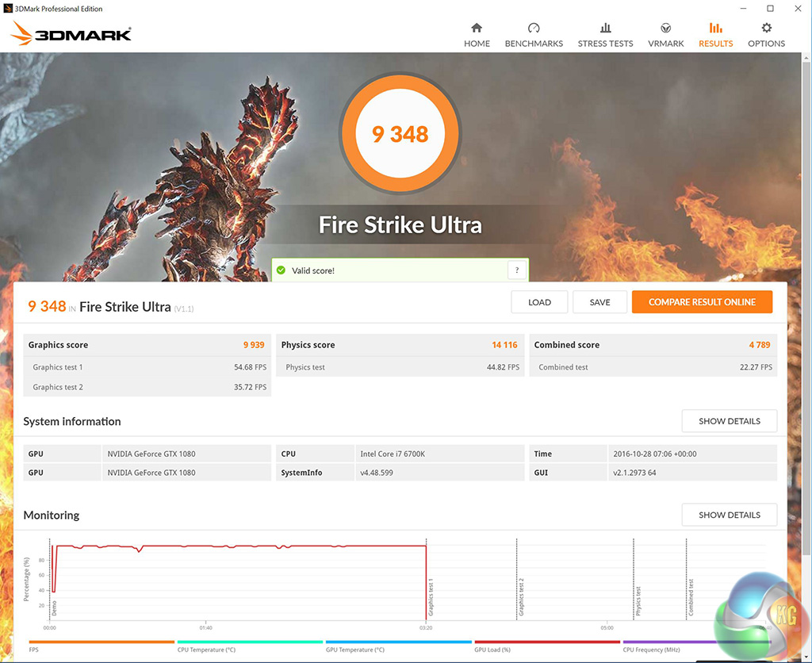Click the 3DMark title bar app icon

pos(8,8)
